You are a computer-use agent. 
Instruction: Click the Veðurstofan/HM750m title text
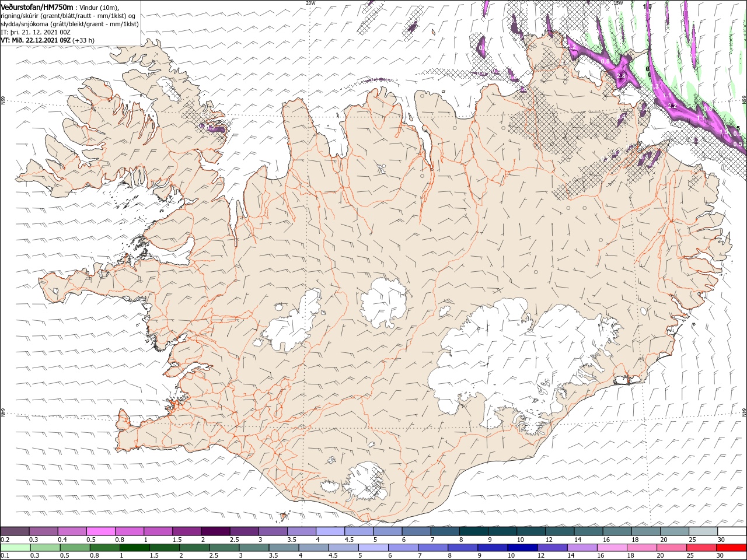[37, 7]
